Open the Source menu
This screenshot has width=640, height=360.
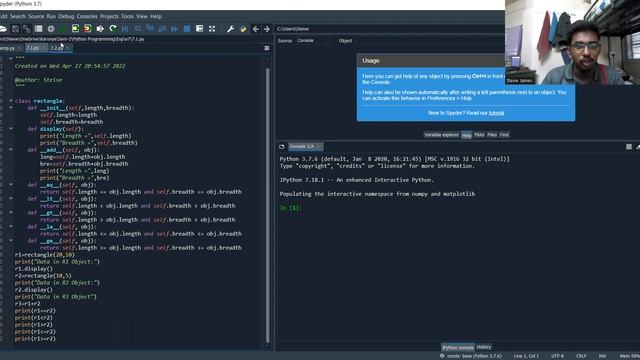click(36, 16)
